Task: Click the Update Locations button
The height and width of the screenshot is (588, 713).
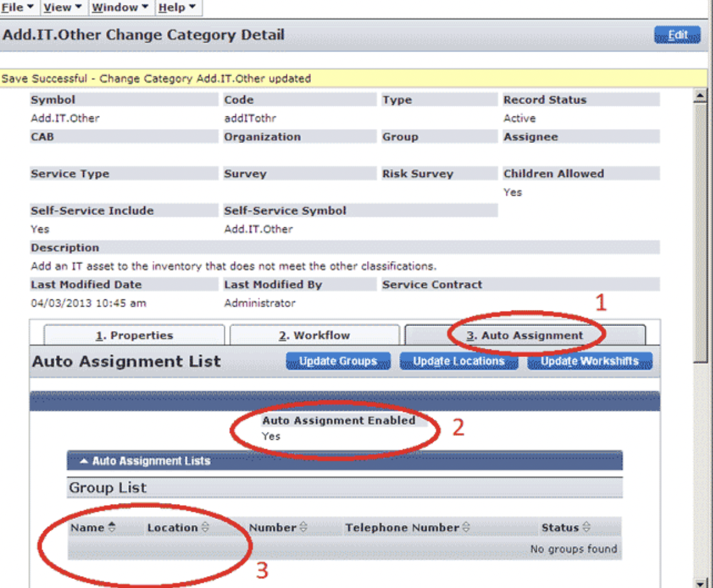Action: point(459,361)
